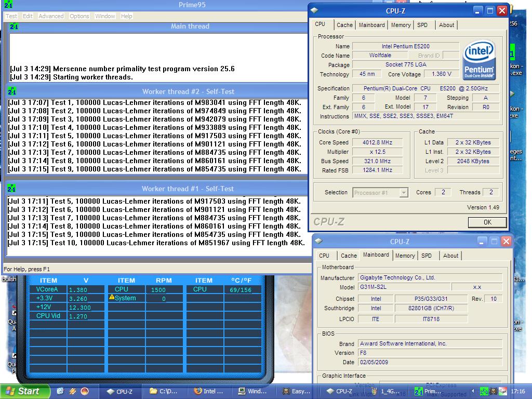The image size is (532, 399).
Task: Open the Test menu in Prime95
Action: coord(11,16)
